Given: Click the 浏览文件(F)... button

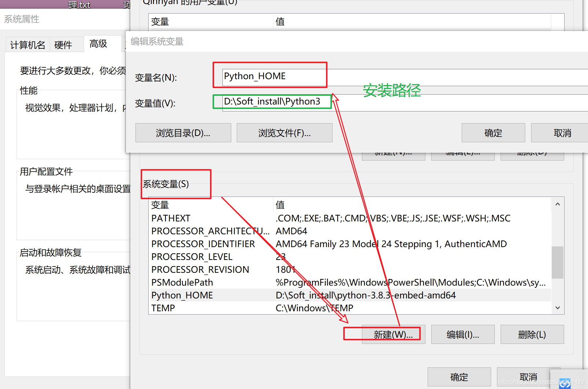Looking at the screenshot, I should pos(284,133).
